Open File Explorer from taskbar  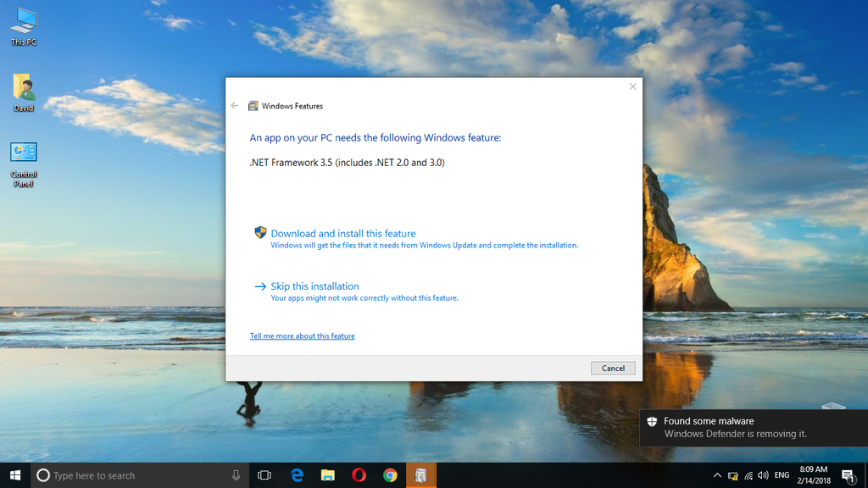click(x=327, y=475)
